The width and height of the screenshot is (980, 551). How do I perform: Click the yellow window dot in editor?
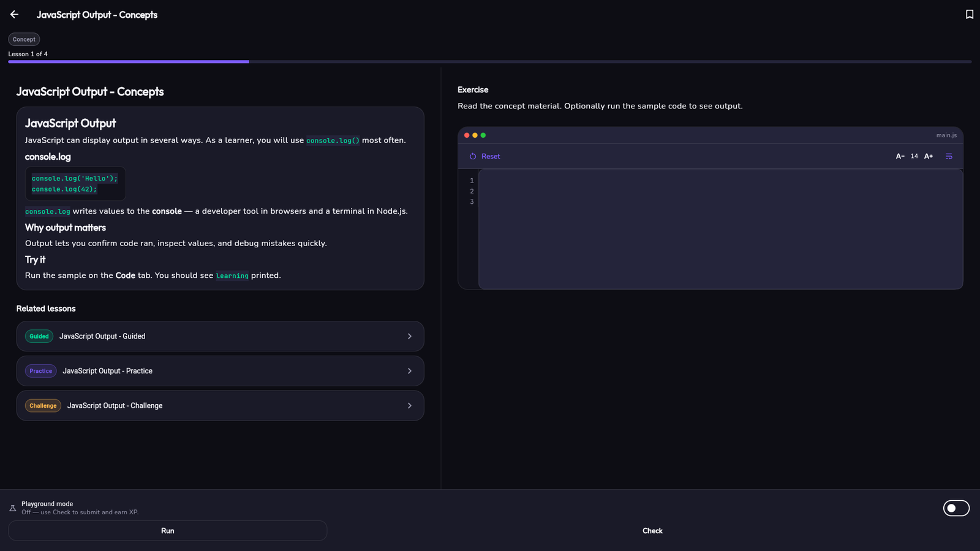(475, 135)
